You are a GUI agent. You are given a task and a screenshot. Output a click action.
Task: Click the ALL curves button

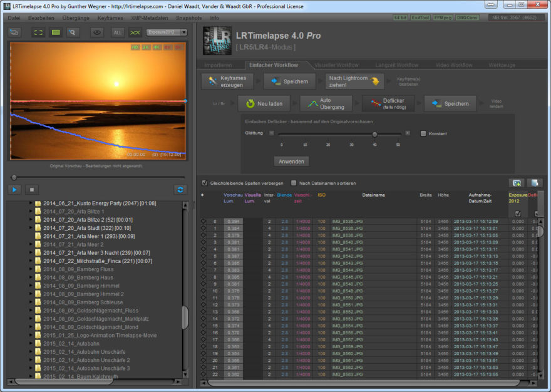point(117,33)
